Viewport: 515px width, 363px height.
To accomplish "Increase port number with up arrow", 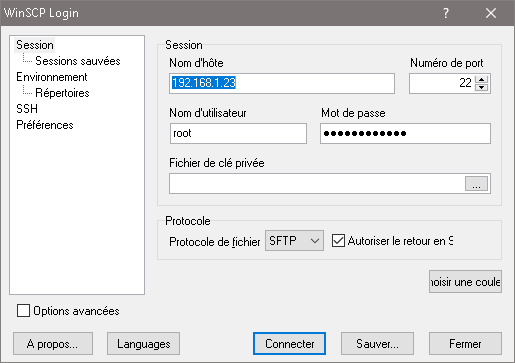I will 481,79.
